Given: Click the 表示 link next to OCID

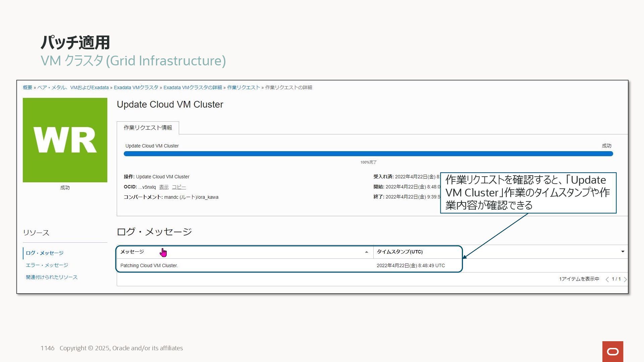Looking at the screenshot, I should pos(164,187).
